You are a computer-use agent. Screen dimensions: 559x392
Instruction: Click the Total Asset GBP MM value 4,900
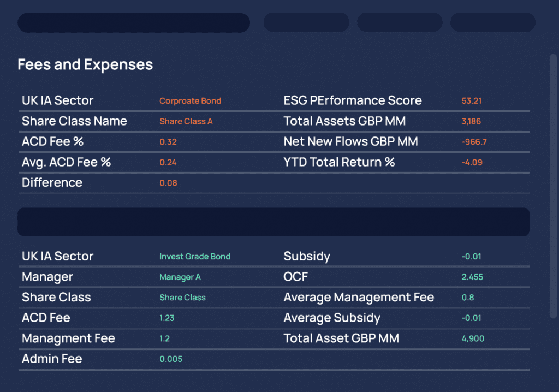click(x=473, y=338)
